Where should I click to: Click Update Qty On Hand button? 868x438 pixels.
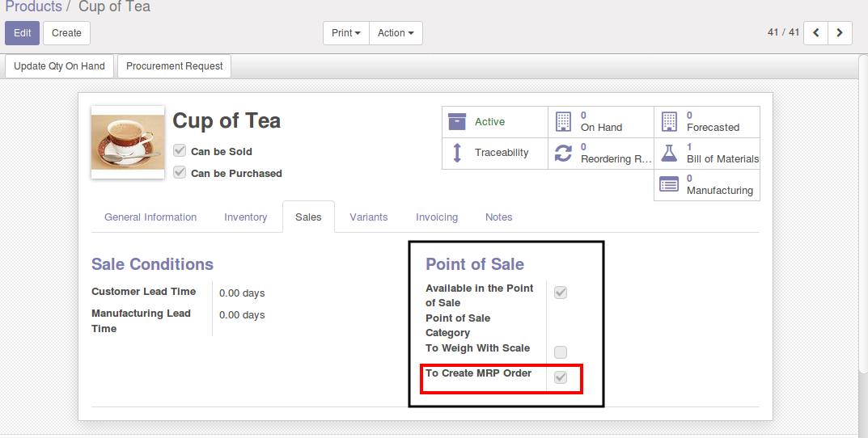[60, 66]
